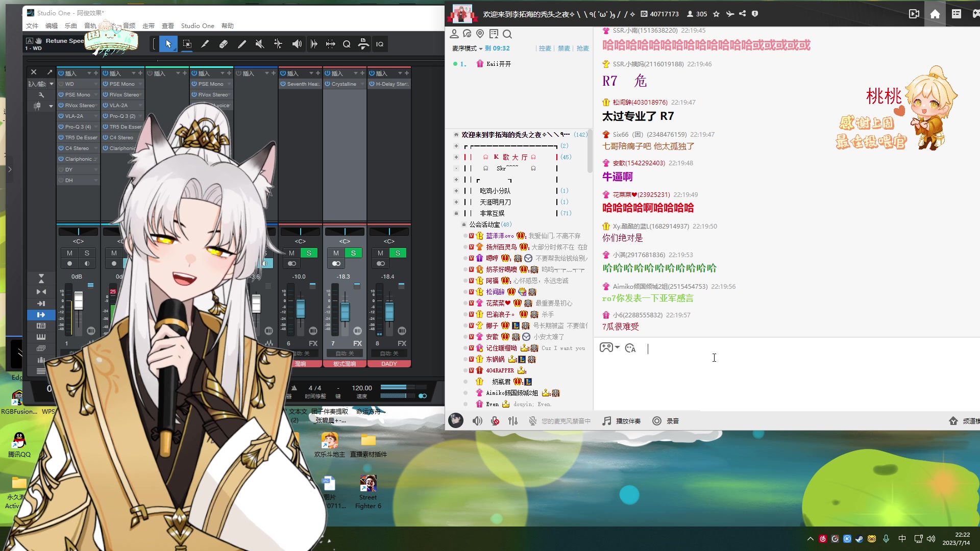This screenshot has height=551, width=980.
Task: Open the audio mixer settings icon in bottom bar
Action: [513, 421]
